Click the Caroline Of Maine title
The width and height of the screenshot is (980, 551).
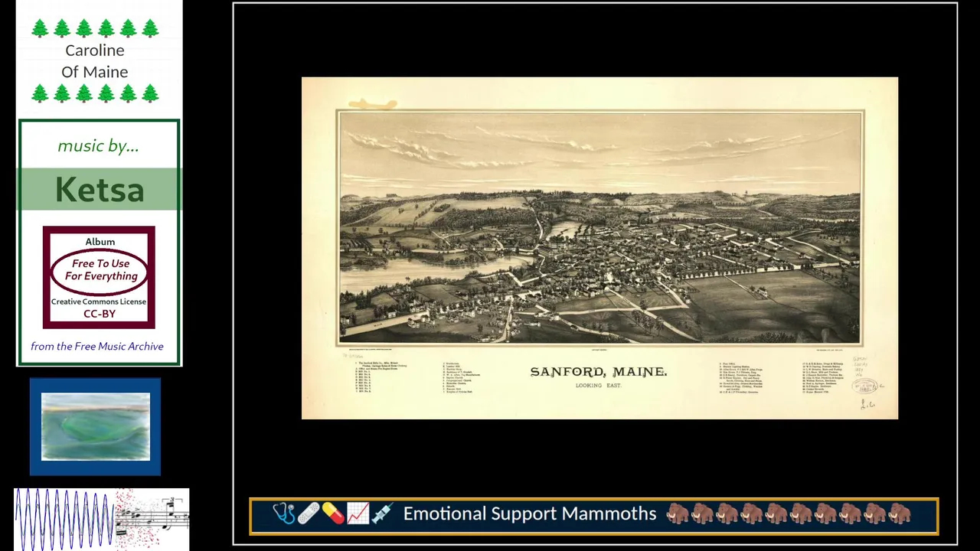click(95, 61)
